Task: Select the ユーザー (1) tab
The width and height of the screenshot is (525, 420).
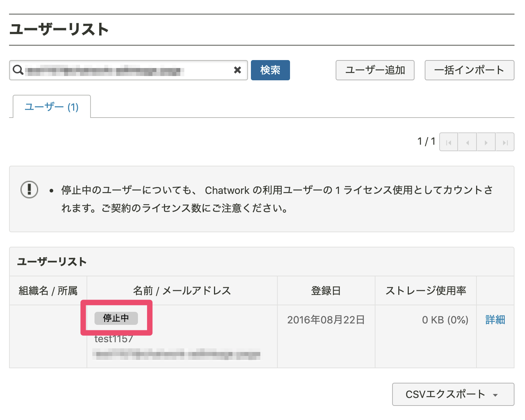Action: point(51,106)
